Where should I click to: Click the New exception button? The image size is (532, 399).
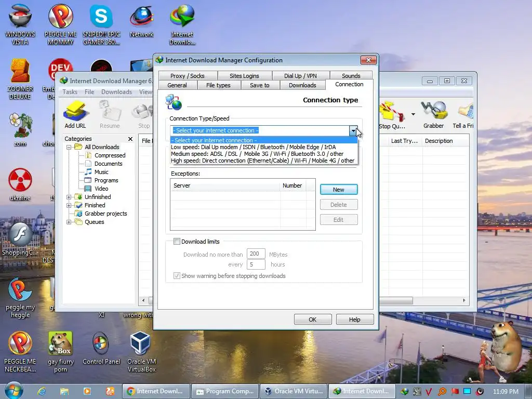click(x=339, y=189)
